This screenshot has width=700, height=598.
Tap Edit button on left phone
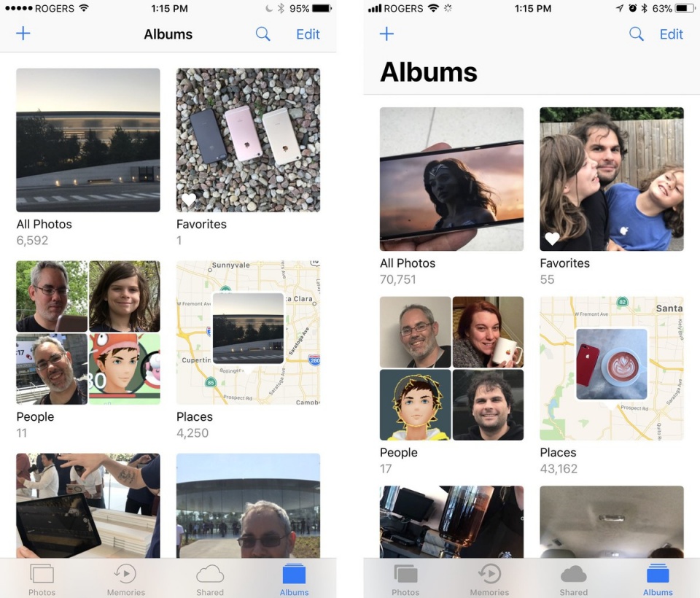(x=308, y=34)
